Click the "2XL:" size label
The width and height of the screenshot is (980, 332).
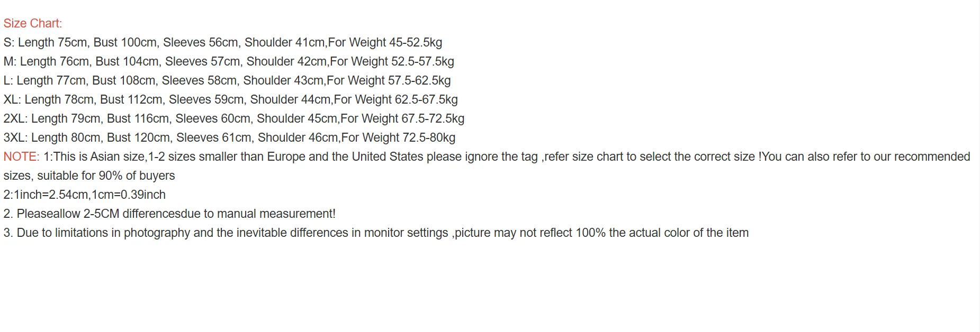click(15, 118)
